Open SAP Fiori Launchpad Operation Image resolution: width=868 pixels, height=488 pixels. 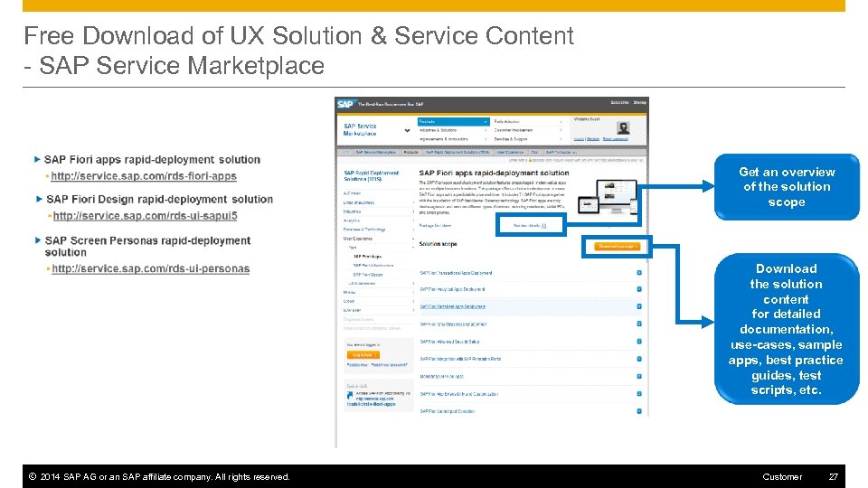pyautogui.click(x=448, y=411)
